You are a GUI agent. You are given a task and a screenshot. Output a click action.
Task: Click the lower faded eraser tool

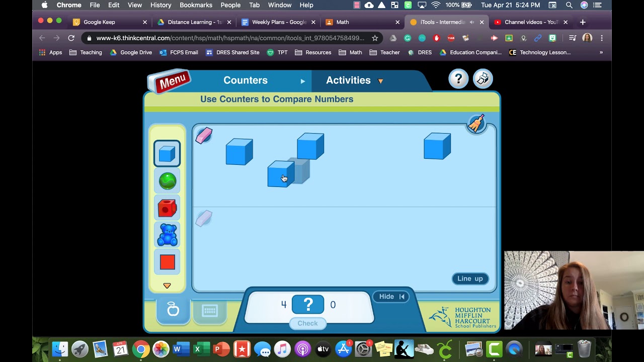pos(204,218)
